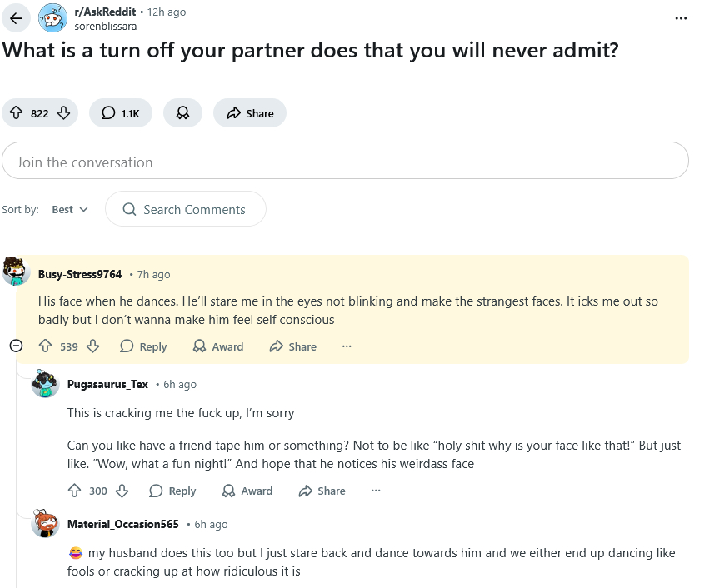
Task: Downvote Pugasaurus_Tex's comment
Action: (x=122, y=491)
